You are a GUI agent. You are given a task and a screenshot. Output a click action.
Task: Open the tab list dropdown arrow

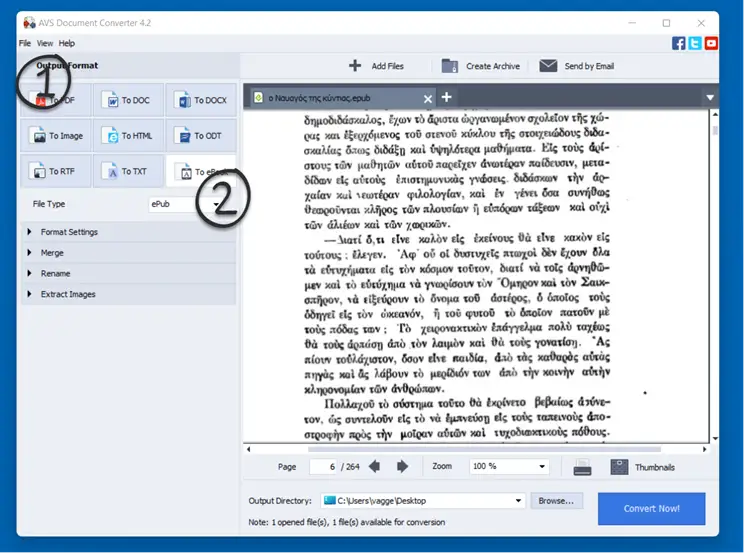(710, 98)
